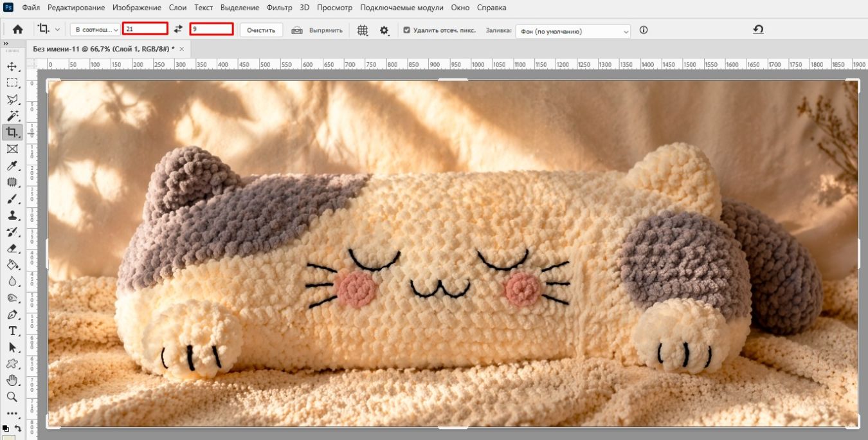Swap the crop width and height values

(178, 30)
